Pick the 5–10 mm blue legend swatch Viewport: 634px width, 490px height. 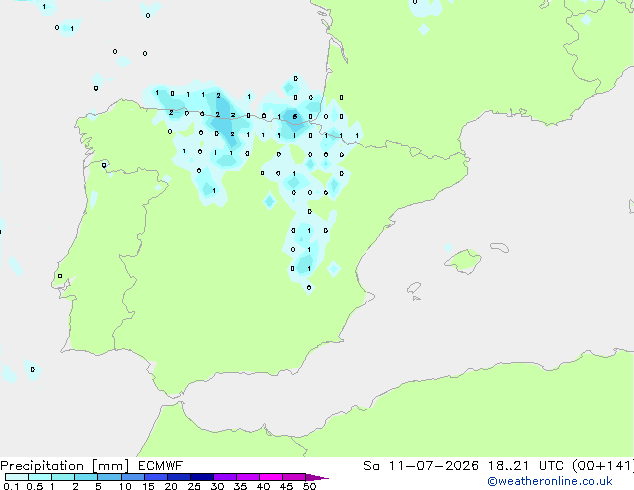tap(109, 477)
